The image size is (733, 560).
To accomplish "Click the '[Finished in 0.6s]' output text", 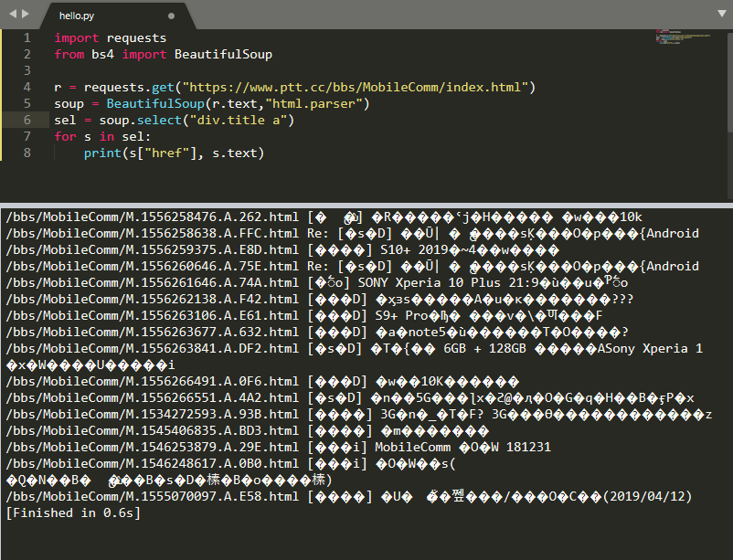I will (73, 512).
